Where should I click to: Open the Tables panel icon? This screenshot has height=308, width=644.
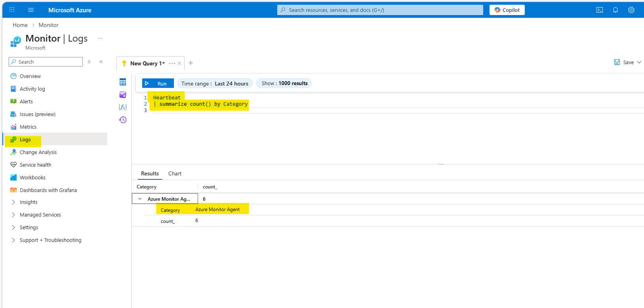coord(123,82)
